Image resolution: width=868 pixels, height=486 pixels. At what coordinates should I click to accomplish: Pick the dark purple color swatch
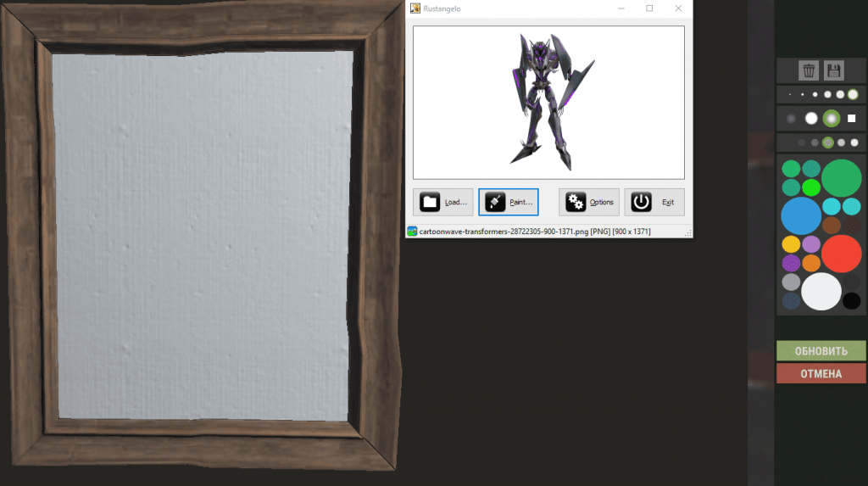(791, 263)
